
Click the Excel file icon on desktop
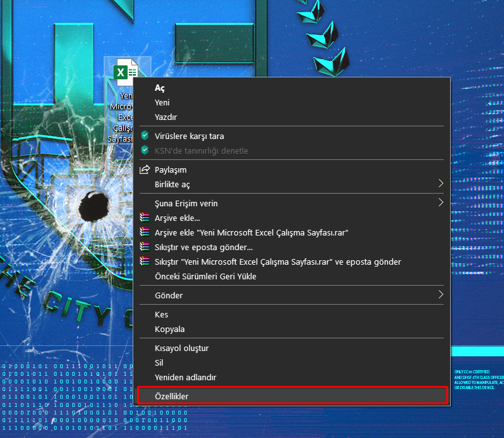[x=126, y=72]
